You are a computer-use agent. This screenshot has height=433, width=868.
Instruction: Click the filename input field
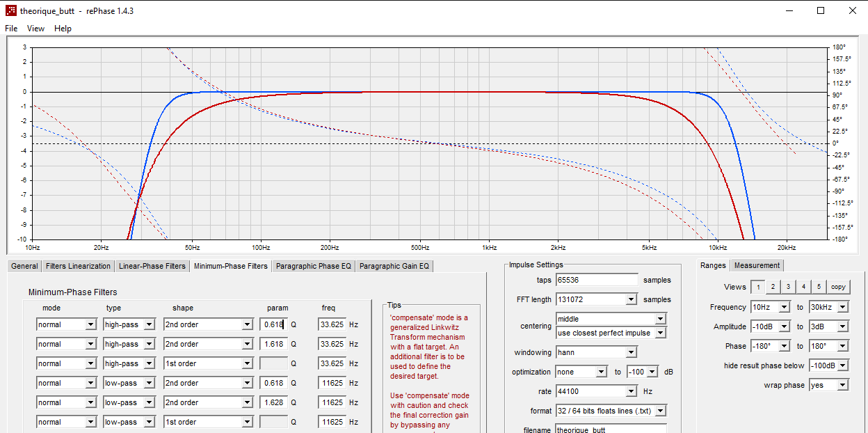tap(611, 430)
